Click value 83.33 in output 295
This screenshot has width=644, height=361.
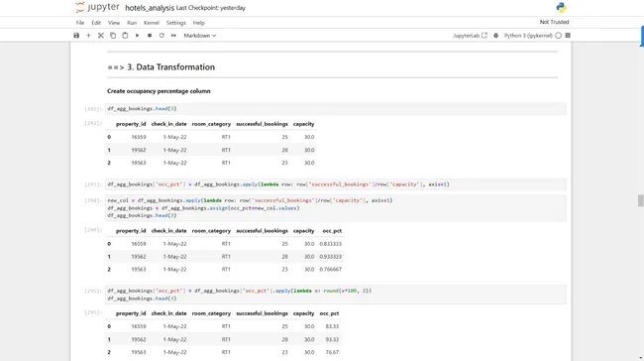pos(332,326)
